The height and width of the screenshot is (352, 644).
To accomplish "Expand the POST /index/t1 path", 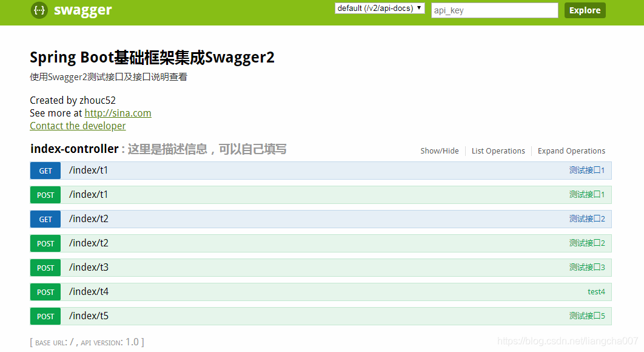I will [89, 194].
